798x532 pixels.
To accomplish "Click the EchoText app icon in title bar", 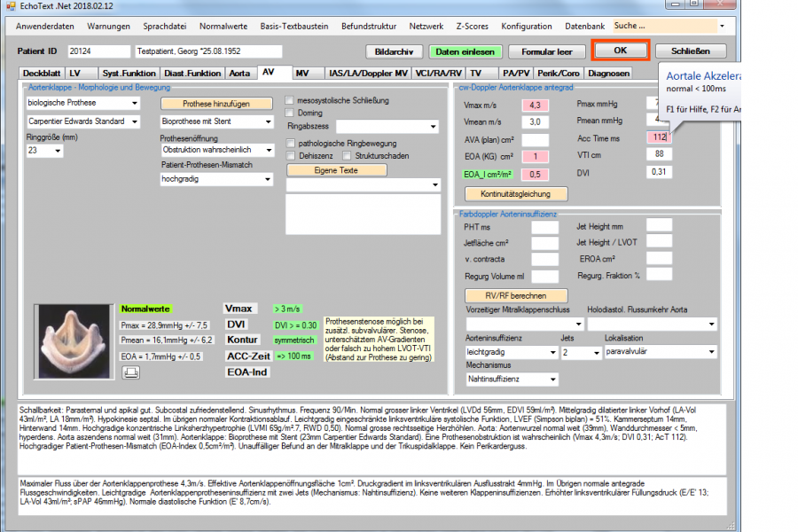I will tap(11, 6).
